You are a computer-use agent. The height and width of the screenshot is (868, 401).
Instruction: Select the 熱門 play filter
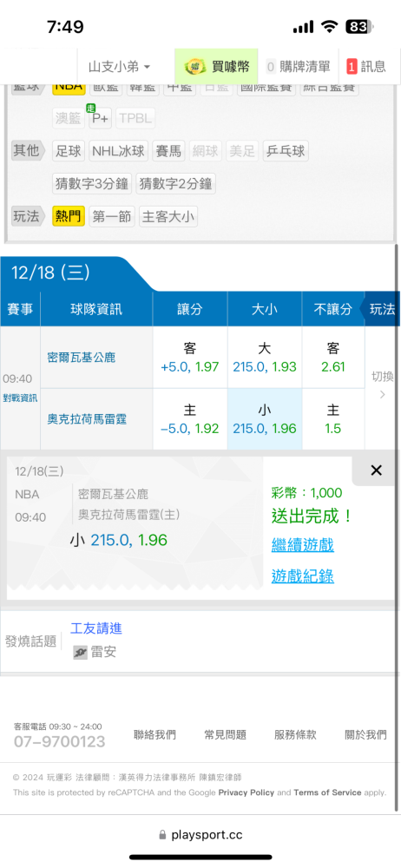[69, 216]
